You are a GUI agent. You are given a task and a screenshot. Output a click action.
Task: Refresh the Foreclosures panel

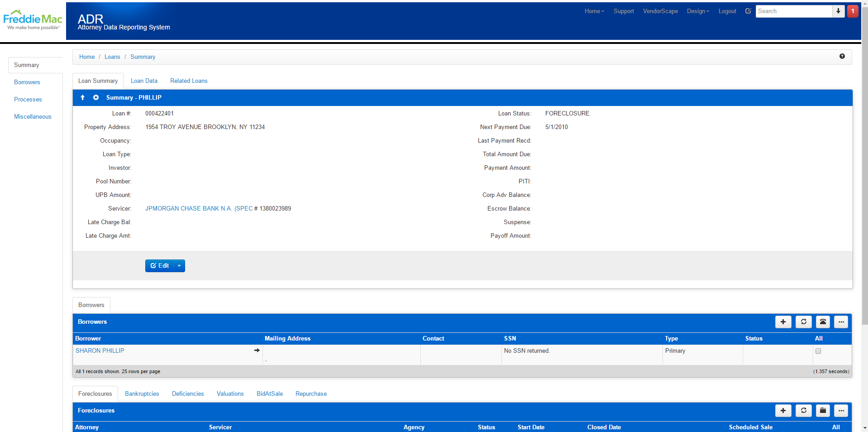tap(804, 411)
